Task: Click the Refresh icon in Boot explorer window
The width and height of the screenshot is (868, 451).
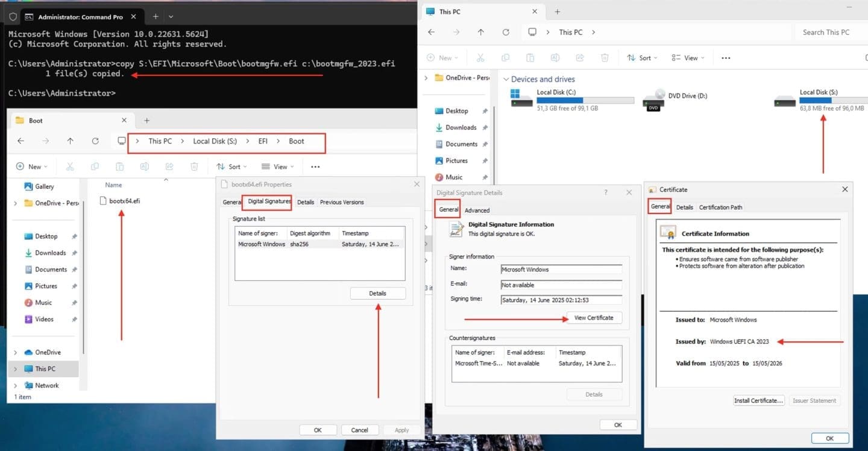Action: coord(95,141)
